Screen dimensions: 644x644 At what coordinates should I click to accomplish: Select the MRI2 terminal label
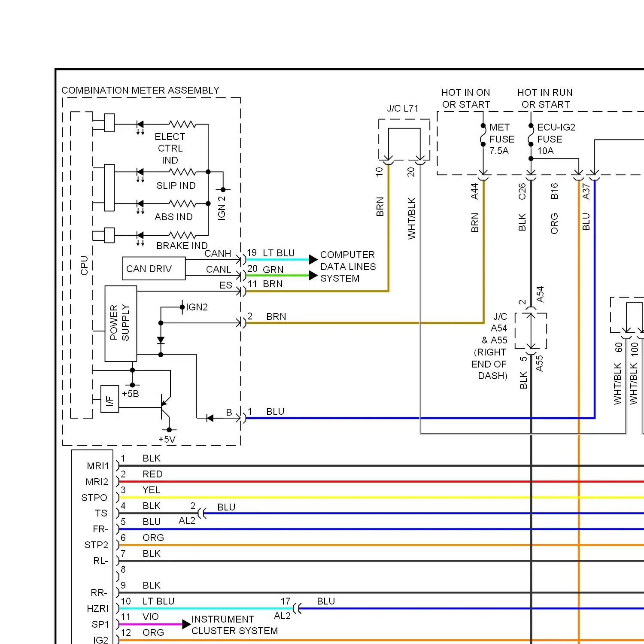pyautogui.click(x=97, y=482)
